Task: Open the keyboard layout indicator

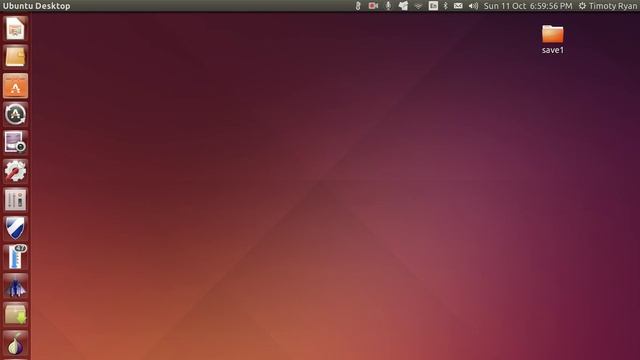Action: (433, 6)
